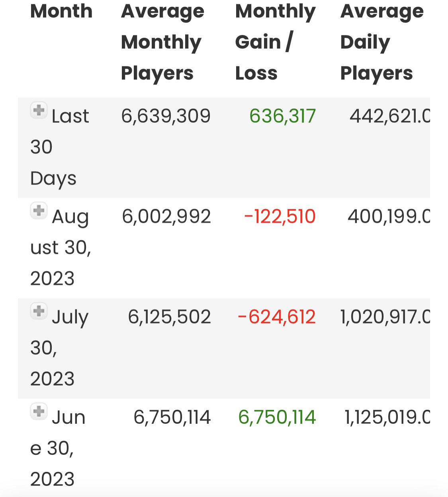
Task: Expand the August 30, 2023 row
Action: (x=39, y=210)
